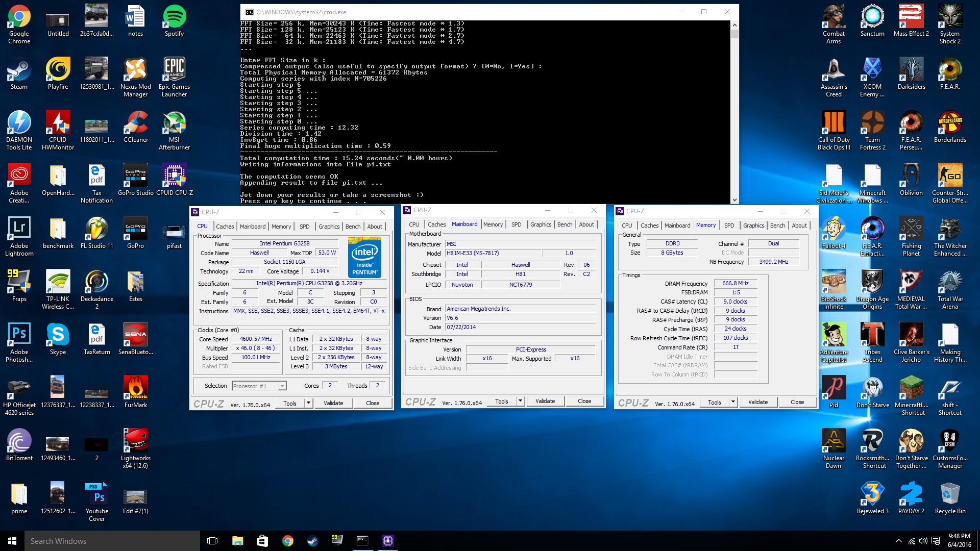Launch Fallout 4 desktop shortcut

click(834, 233)
